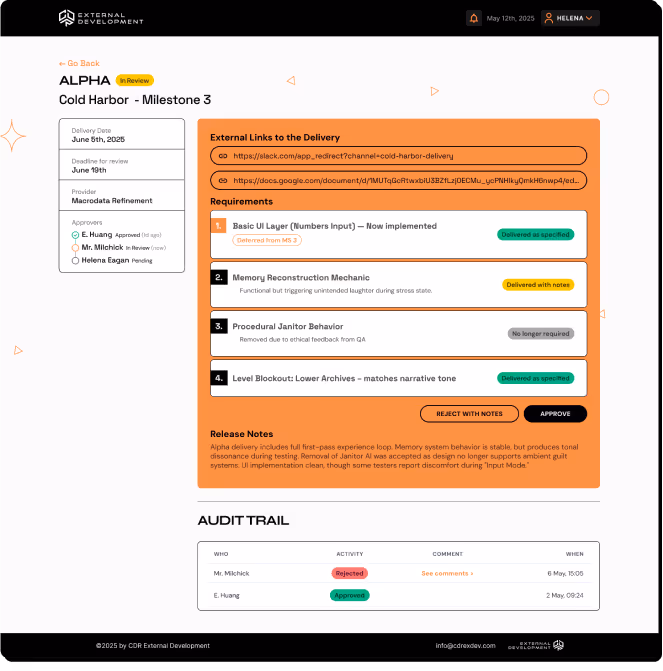Click the Deadline for review June 19th

tap(122, 165)
